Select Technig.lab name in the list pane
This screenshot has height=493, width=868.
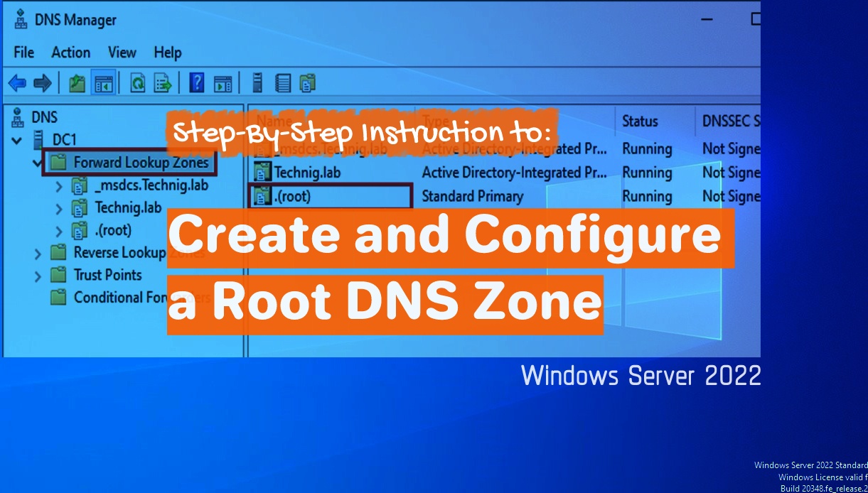pyautogui.click(x=308, y=172)
